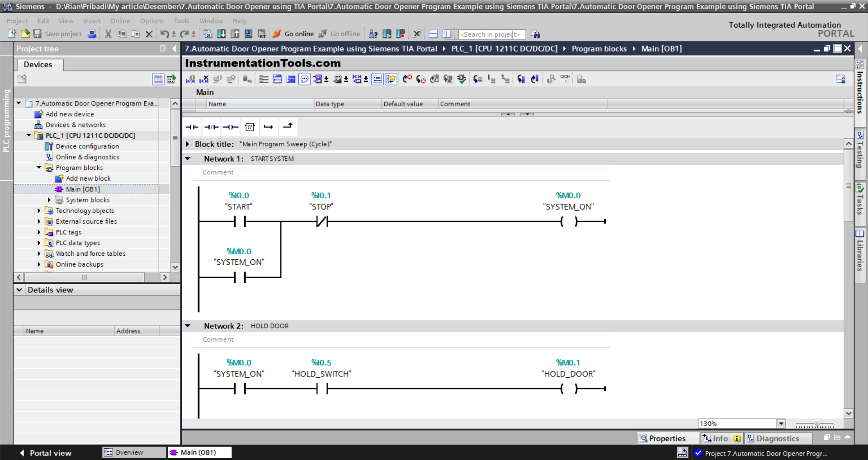Click the New project icon
The image size is (868, 460).
(x=12, y=34)
